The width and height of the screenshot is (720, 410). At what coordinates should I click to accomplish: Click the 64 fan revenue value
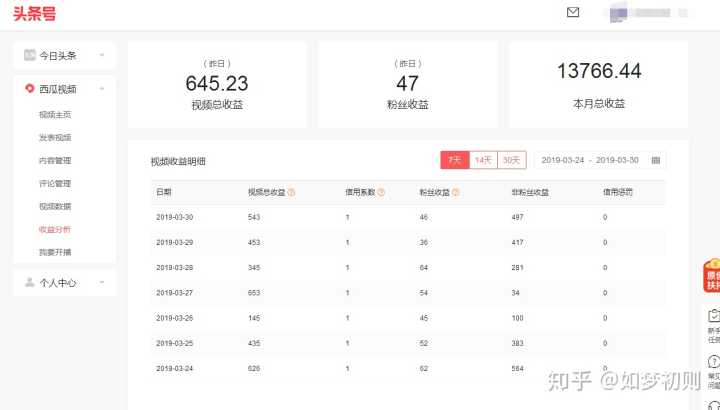pos(423,268)
